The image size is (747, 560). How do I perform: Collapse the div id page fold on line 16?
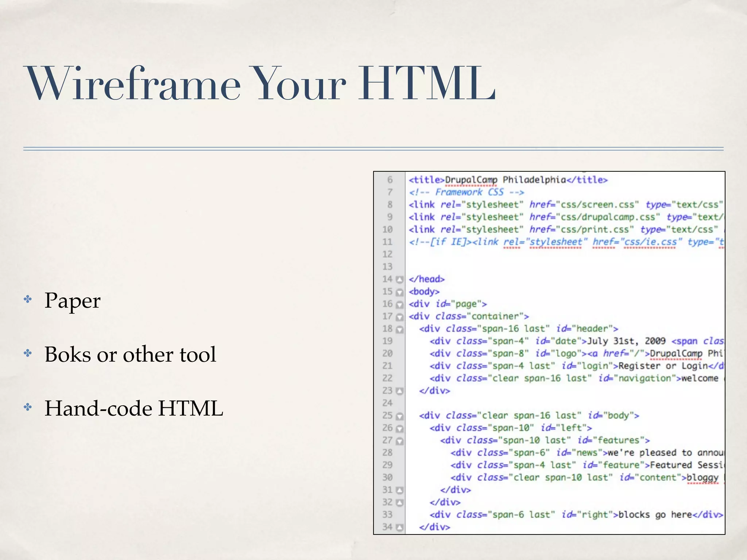tap(400, 304)
